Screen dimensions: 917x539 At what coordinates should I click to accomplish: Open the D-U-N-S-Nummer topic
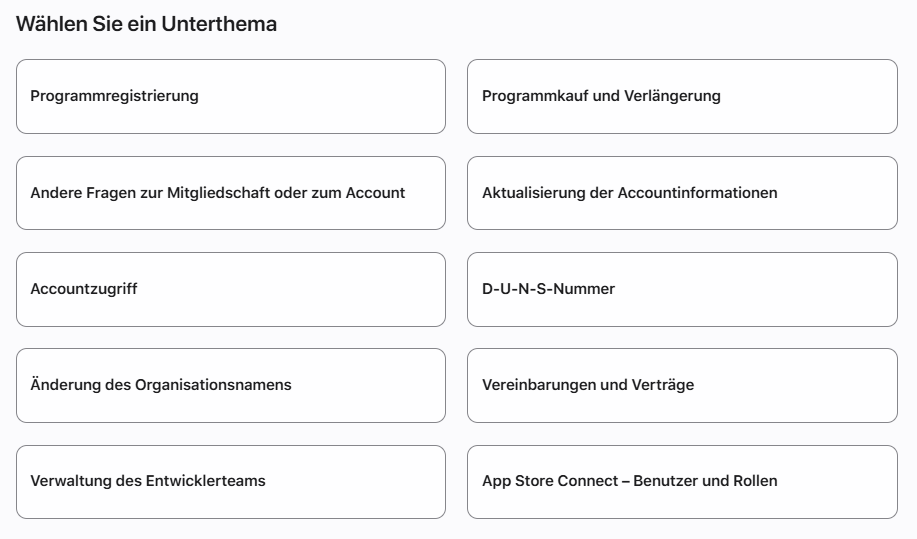[682, 289]
